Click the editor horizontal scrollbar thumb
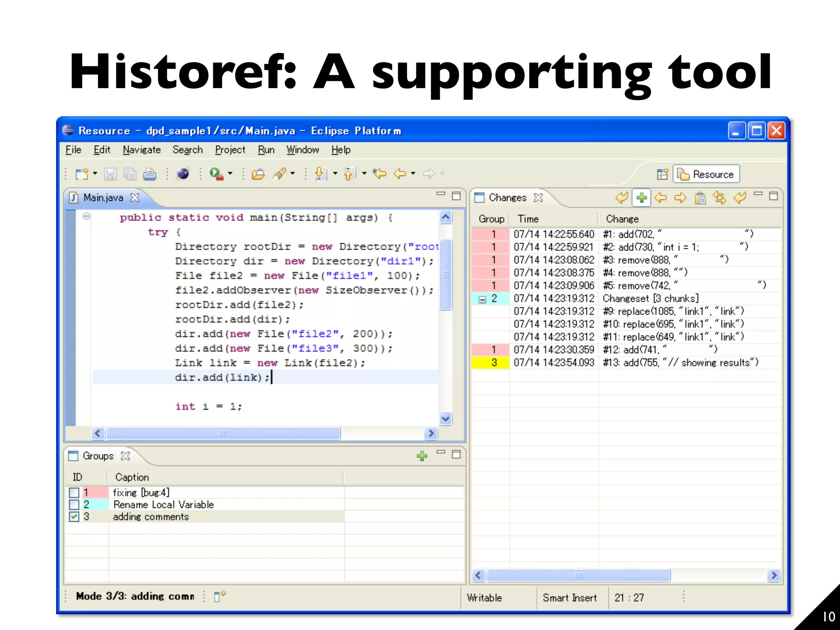 [x=223, y=433]
